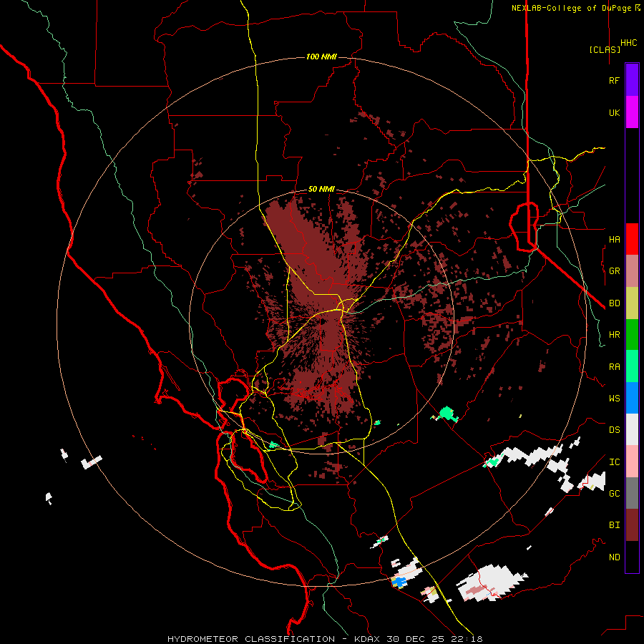644x644 pixels.
Task: Click the HA red legend swatch
Action: (632, 239)
